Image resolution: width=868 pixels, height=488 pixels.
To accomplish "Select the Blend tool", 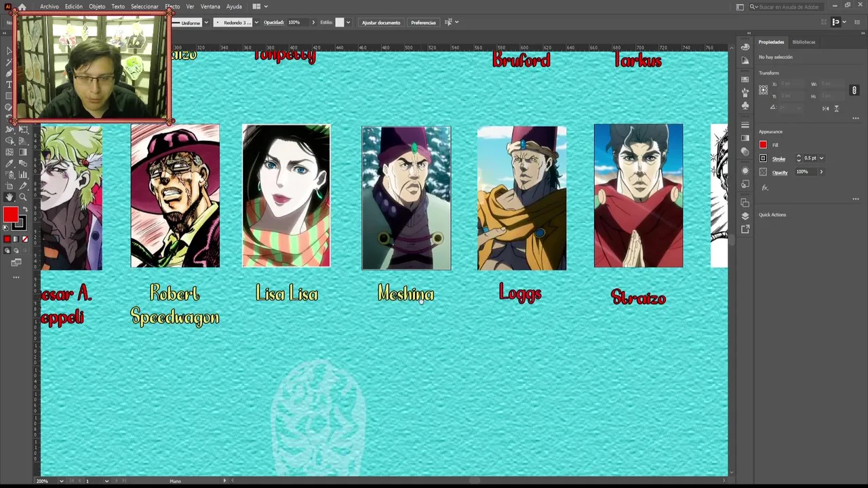I will [23, 163].
